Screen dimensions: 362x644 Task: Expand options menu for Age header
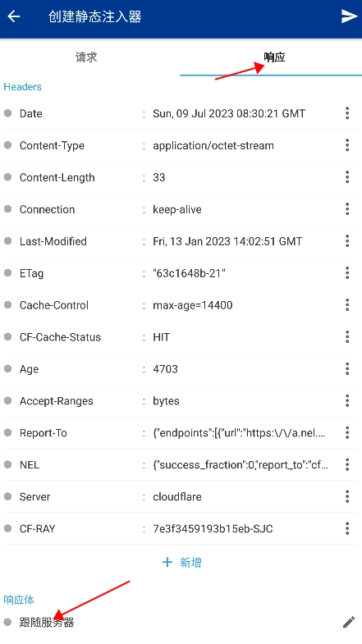click(347, 369)
